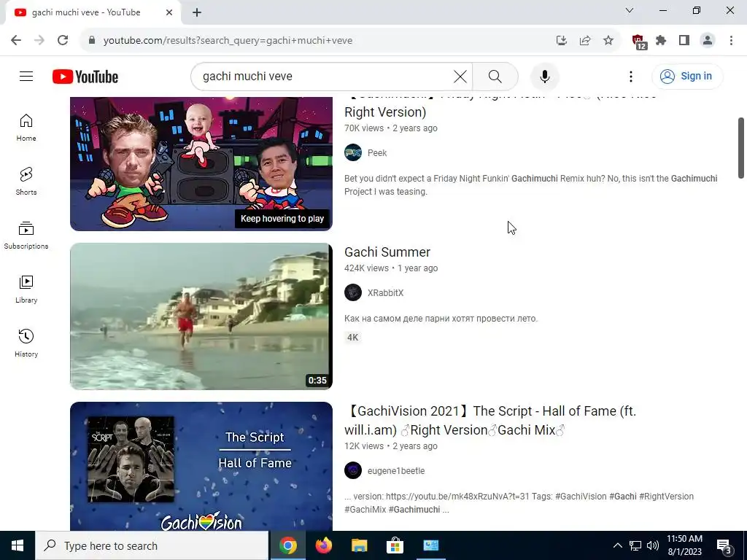Open YouTube settings three-dot menu

coord(631,76)
